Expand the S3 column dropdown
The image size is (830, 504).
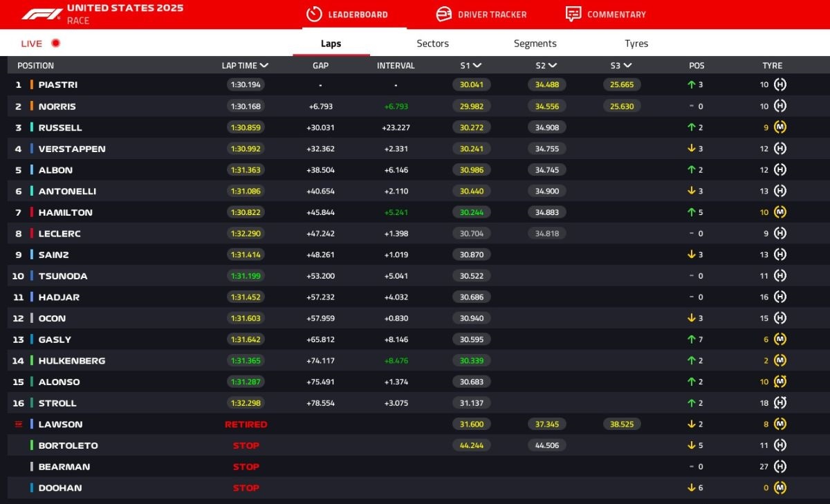pos(627,66)
